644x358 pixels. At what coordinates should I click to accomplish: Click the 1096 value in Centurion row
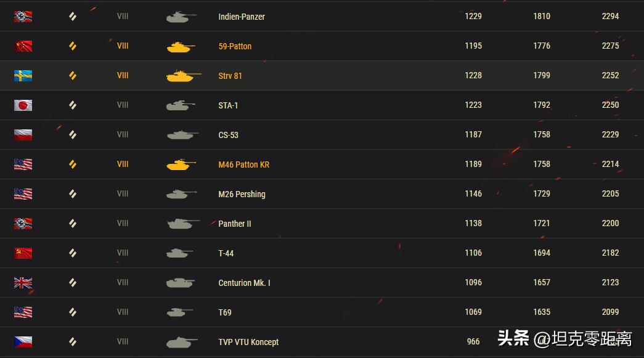(x=473, y=283)
